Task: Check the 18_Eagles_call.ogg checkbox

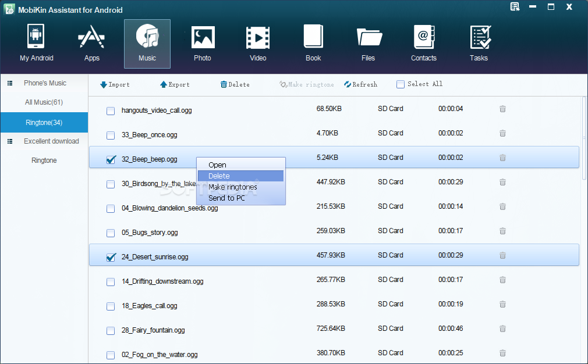Action: click(111, 306)
